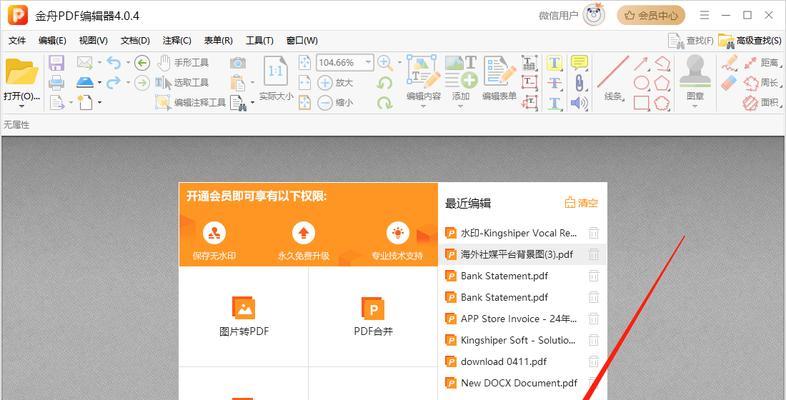Select the edit annotation tool (编辑注释工具)

click(x=190, y=103)
